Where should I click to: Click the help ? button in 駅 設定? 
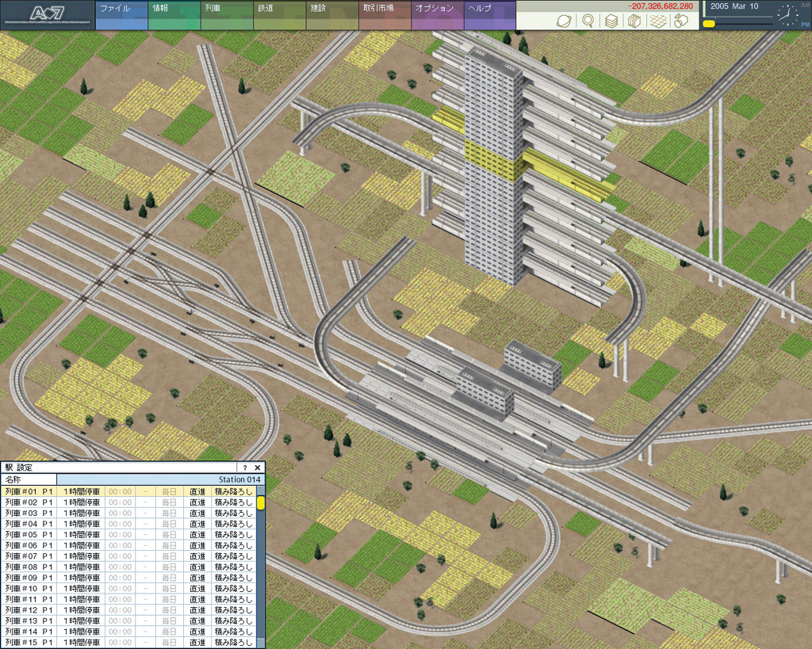pyautogui.click(x=245, y=468)
